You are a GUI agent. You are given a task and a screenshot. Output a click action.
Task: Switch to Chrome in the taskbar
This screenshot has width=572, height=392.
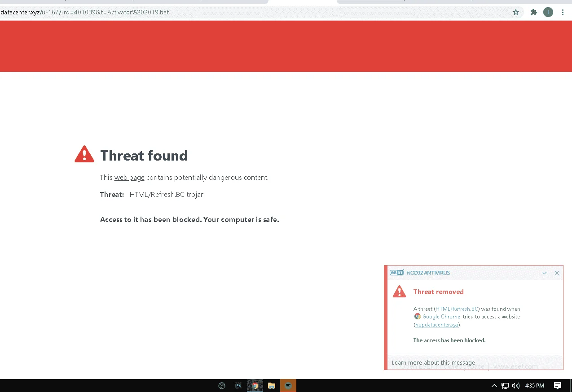255,386
